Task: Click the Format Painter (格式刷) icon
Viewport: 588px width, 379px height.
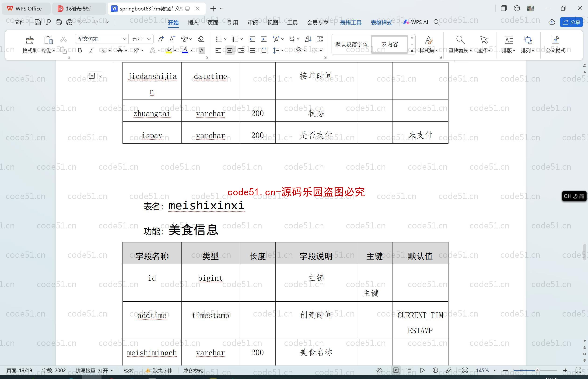Action: [x=30, y=40]
